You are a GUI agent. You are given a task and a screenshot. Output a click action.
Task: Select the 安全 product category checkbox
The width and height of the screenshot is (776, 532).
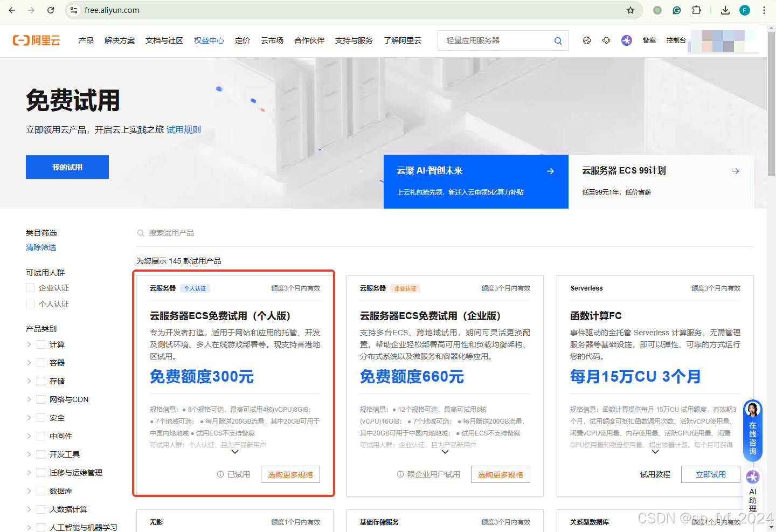(x=40, y=417)
